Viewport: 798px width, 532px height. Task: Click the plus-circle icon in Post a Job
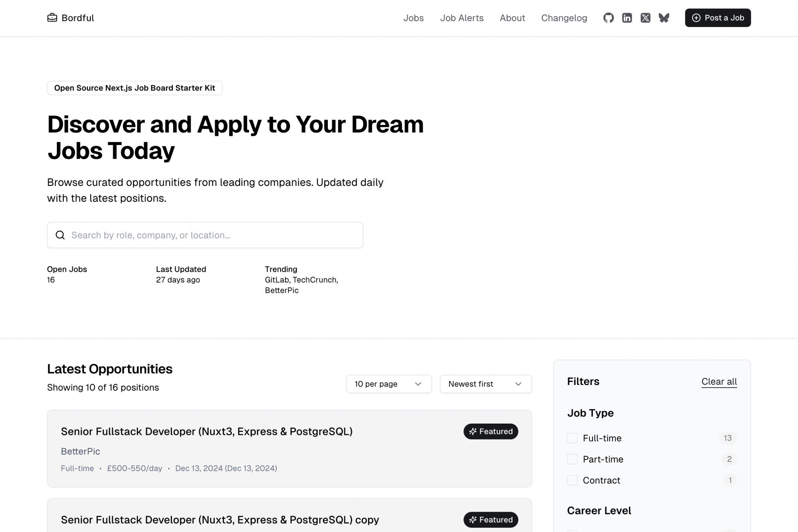[x=696, y=18]
